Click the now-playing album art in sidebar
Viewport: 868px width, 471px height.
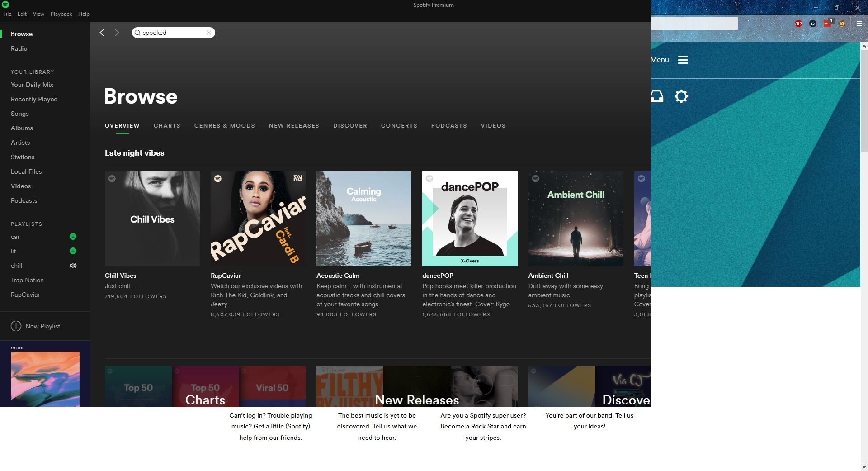point(45,379)
